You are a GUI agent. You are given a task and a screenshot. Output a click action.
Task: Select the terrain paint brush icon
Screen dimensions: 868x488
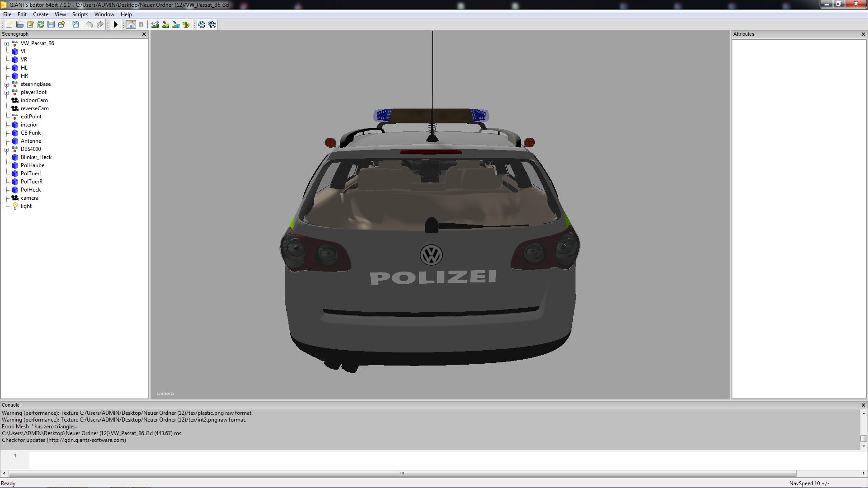165,24
